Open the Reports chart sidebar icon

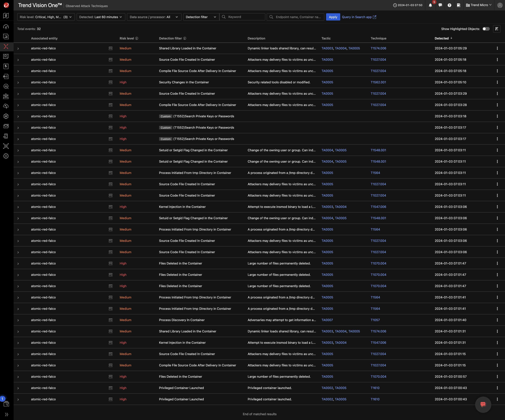(6, 37)
